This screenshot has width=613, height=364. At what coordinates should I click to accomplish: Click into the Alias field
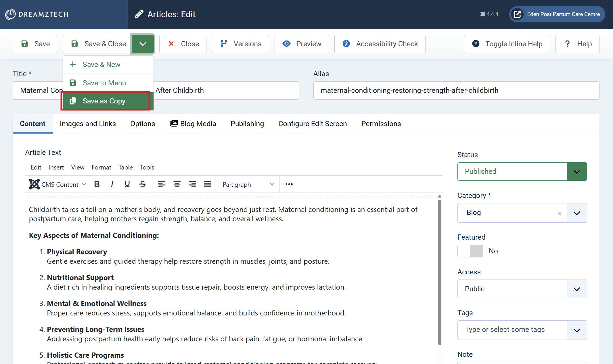click(x=456, y=90)
